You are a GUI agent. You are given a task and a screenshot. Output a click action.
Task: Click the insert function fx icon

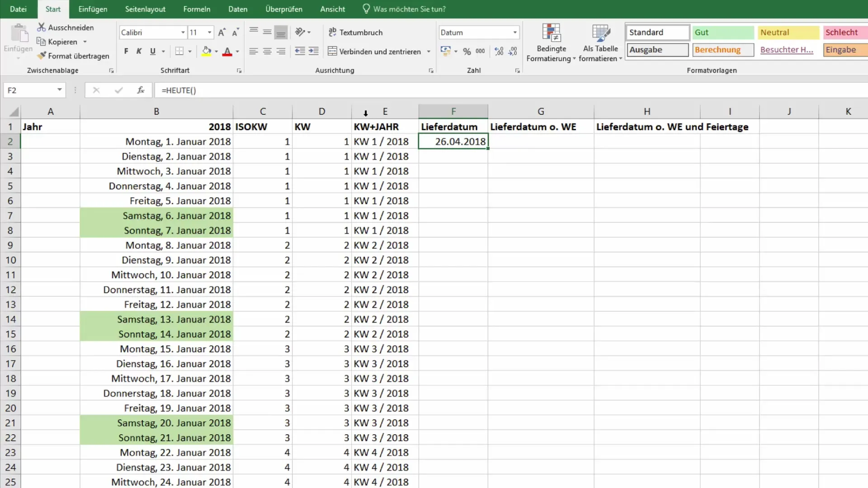point(141,90)
